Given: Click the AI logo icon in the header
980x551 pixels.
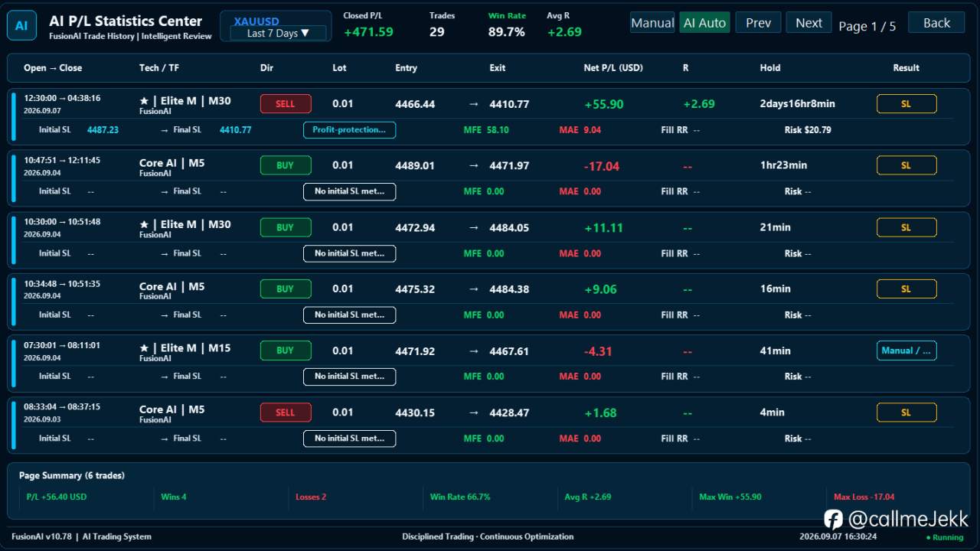Looking at the screenshot, I should coord(21,26).
